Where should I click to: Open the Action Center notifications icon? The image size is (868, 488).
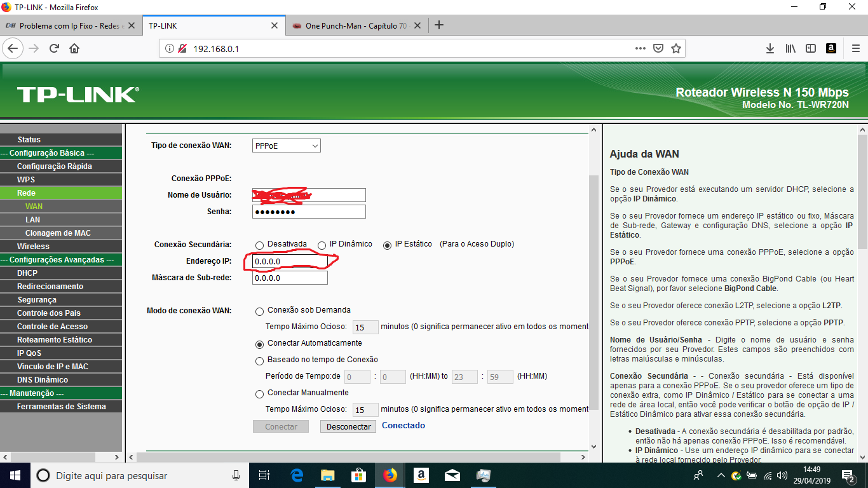coord(848,475)
